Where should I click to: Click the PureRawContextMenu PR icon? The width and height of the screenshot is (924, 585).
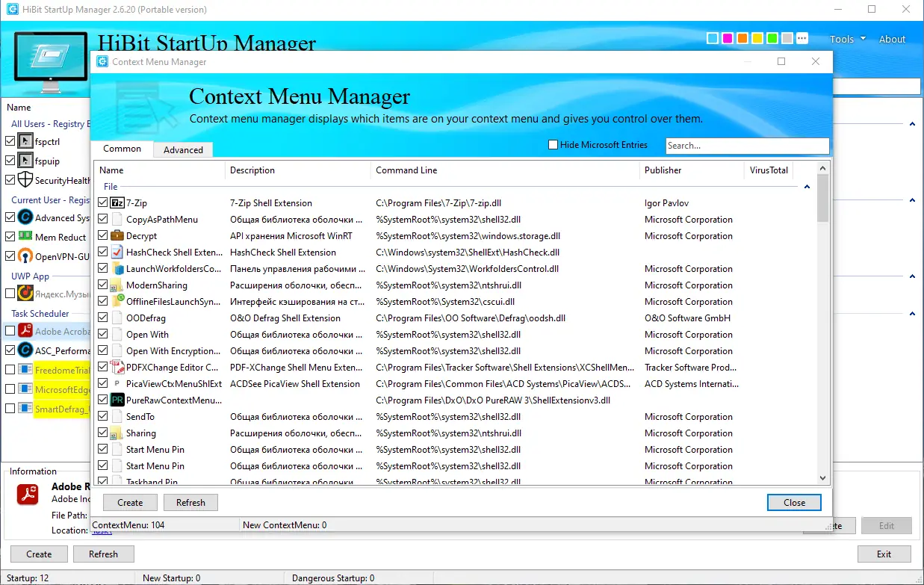(x=117, y=400)
